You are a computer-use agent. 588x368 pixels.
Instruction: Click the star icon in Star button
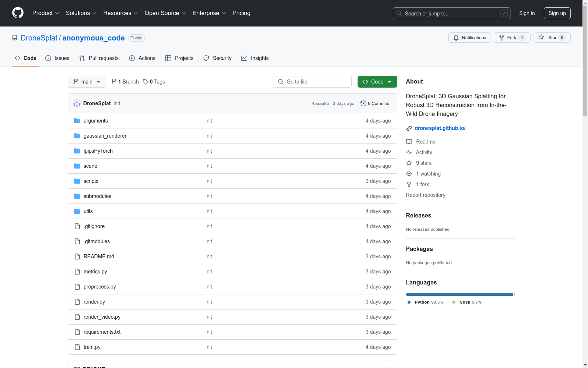(x=541, y=37)
